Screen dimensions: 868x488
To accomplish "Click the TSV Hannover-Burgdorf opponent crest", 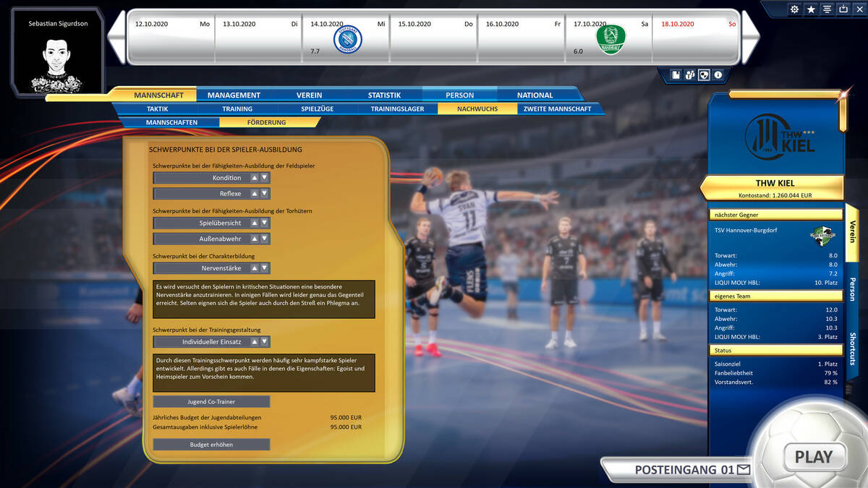I will pyautogui.click(x=823, y=237).
